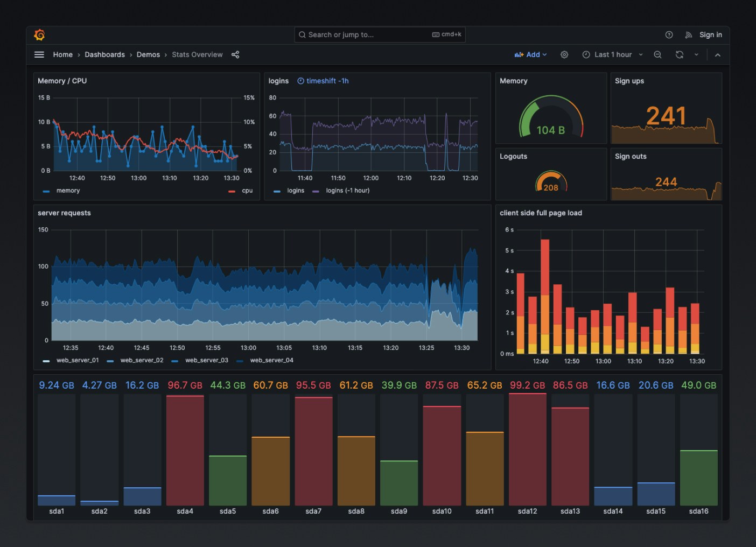Click the red cpu color swatch in legend
Viewport: 756px width, 547px height.
coord(232,190)
